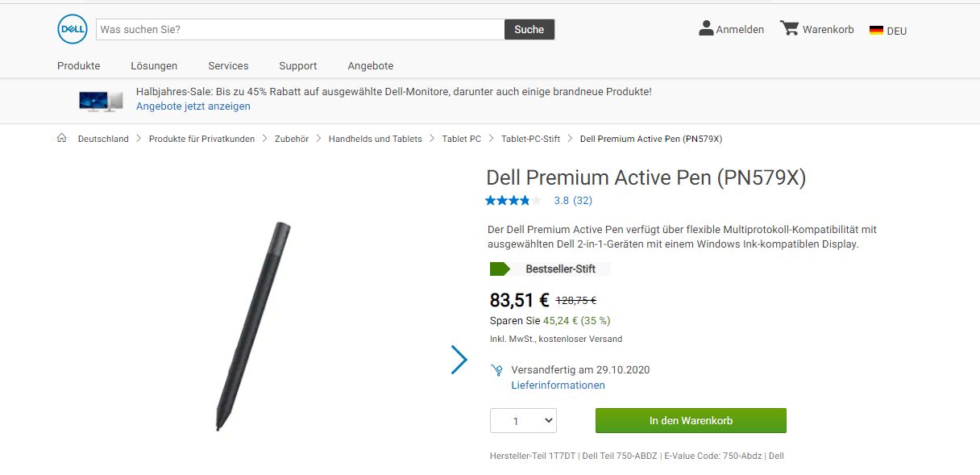Click inside the Was suchen Sie search field
Screen dimensions: 980x475
coord(298,28)
